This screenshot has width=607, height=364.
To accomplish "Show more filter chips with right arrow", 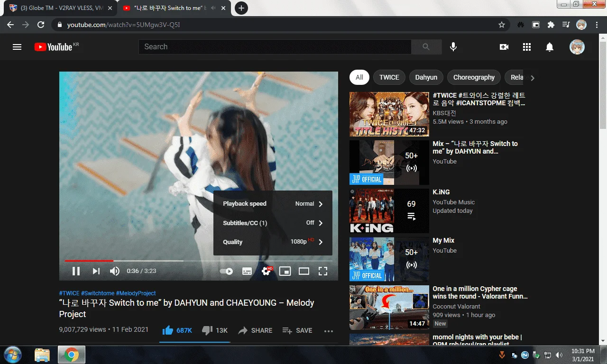I will click(532, 78).
